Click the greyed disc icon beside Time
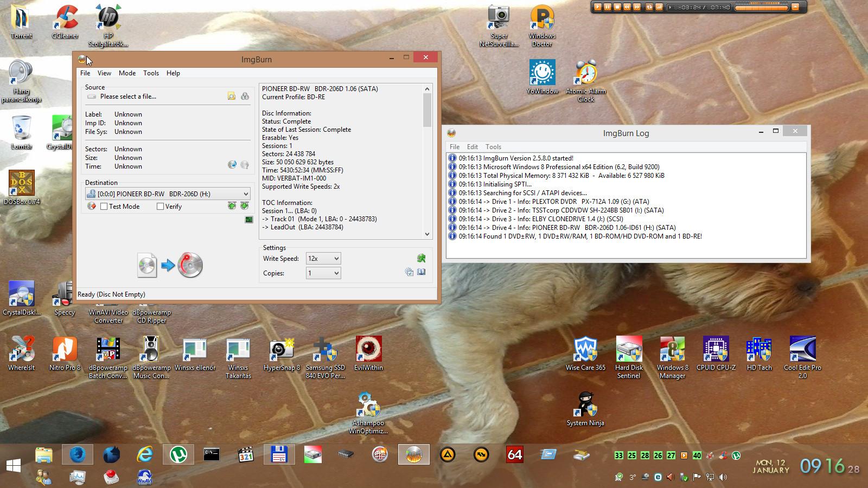The width and height of the screenshot is (868, 488). (x=245, y=164)
